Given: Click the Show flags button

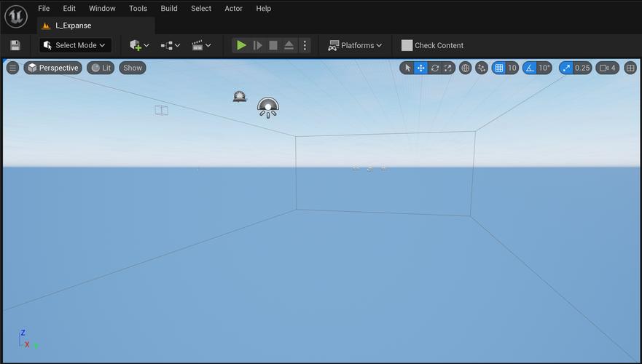Looking at the screenshot, I should coord(133,68).
